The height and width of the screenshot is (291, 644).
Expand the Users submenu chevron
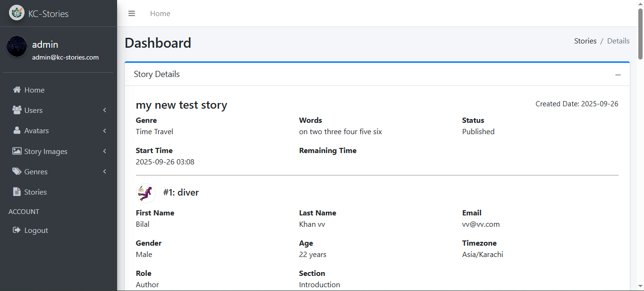click(105, 110)
